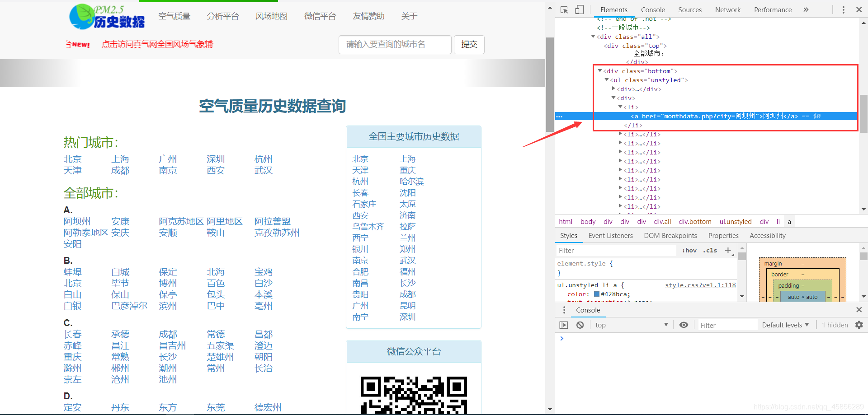The width and height of the screenshot is (868, 415).
Task: Open style.css?v=1.1:118 source link
Action: 700,285
